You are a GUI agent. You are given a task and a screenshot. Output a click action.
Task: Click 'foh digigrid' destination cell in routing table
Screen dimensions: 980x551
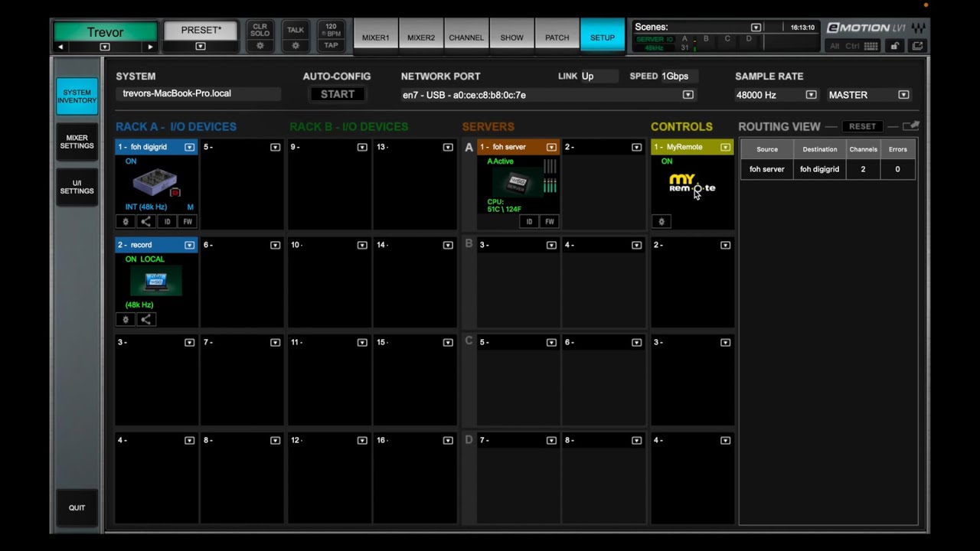click(x=820, y=169)
